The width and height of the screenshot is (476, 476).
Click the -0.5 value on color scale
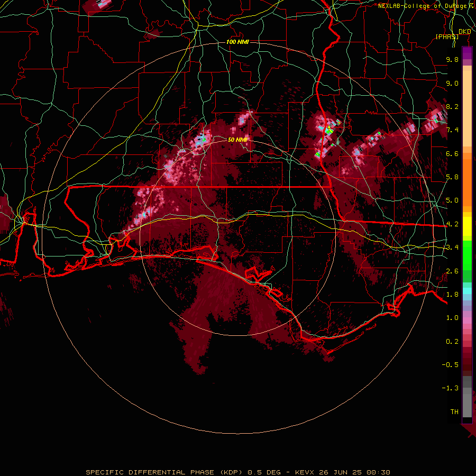point(450,365)
